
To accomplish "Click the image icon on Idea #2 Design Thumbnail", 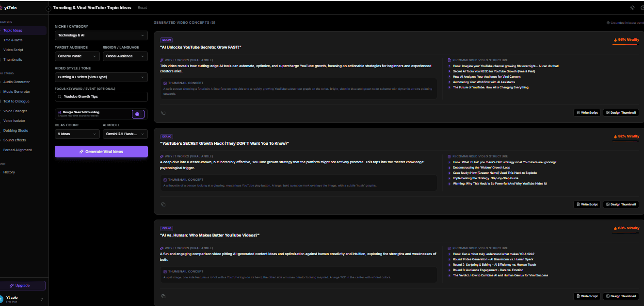I will [x=608, y=204].
